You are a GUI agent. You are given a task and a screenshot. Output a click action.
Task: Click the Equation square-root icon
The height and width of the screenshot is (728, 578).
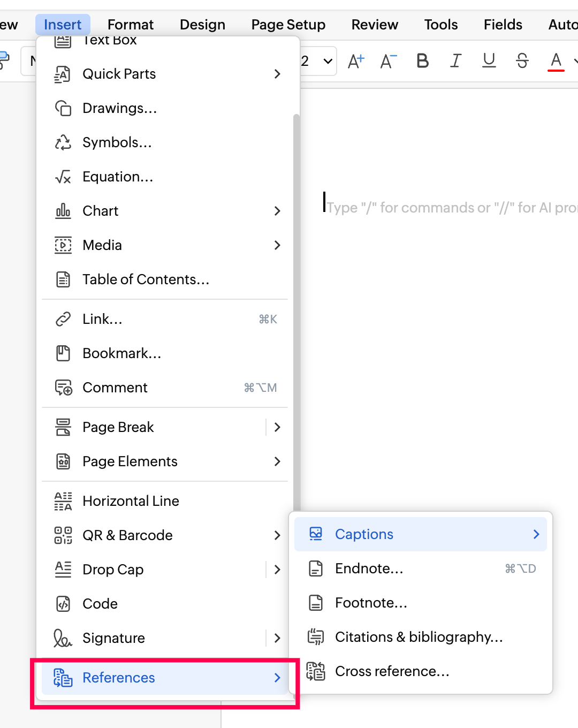[x=63, y=177]
